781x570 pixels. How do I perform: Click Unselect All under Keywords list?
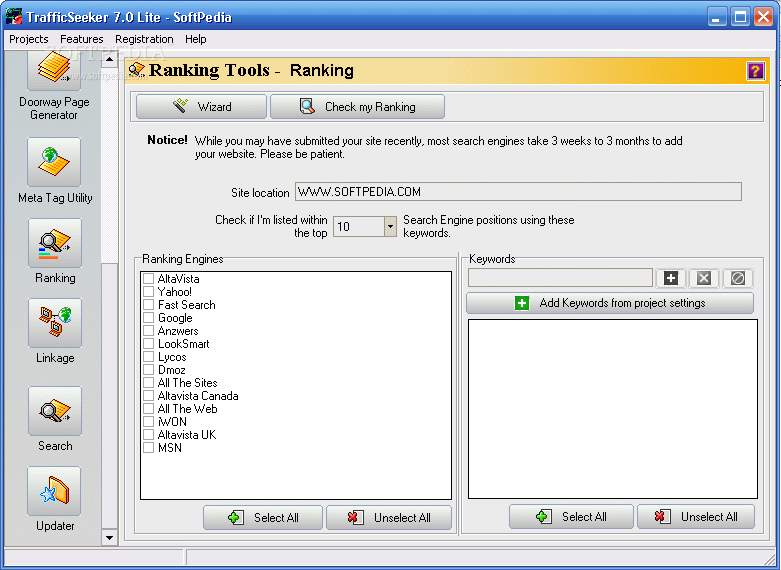tap(696, 517)
